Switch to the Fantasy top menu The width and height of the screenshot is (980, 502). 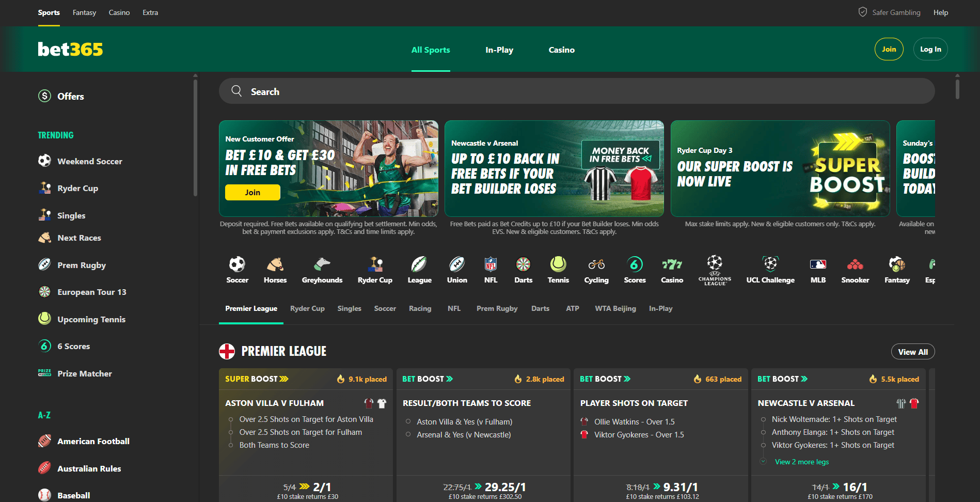pyautogui.click(x=84, y=12)
